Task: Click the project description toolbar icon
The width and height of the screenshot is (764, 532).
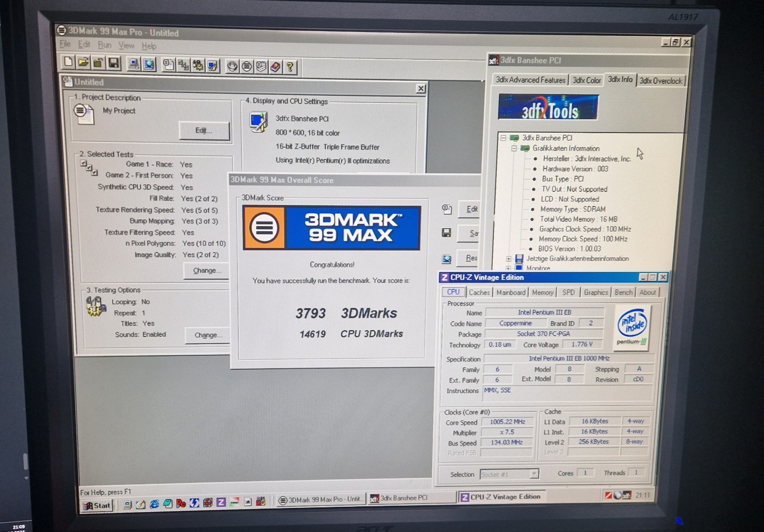Action: 168,64
